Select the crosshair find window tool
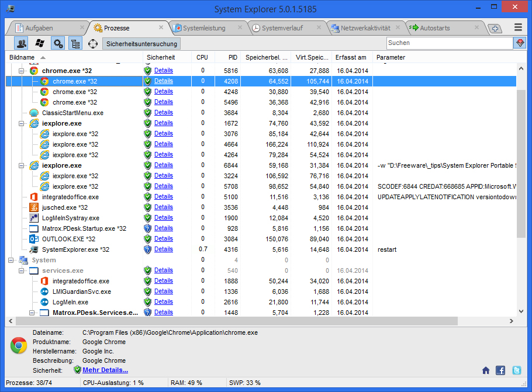Viewport: 532px width, 392px height. click(92, 43)
